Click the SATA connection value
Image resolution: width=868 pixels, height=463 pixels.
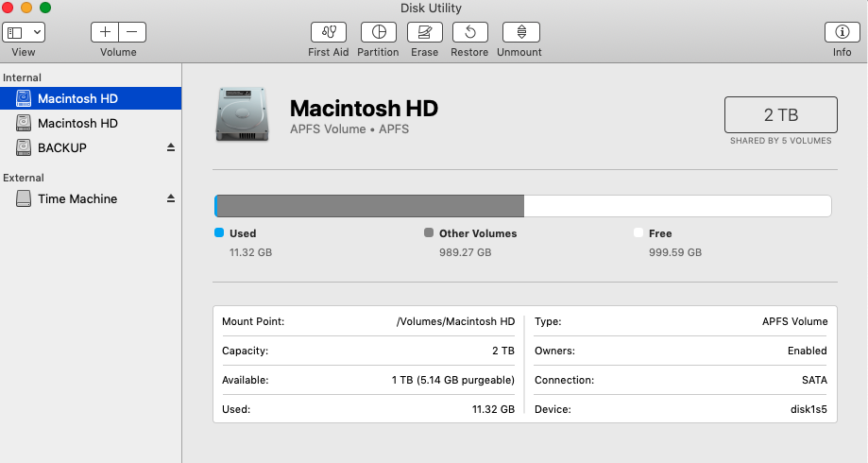coord(814,380)
